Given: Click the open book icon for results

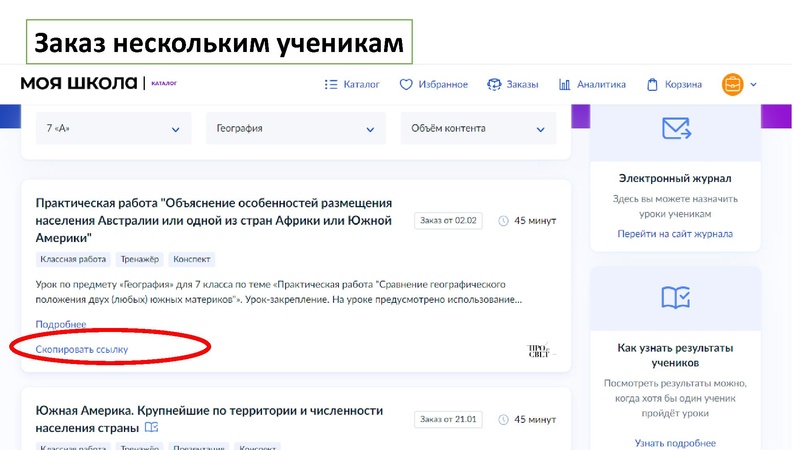Looking at the screenshot, I should coord(676,298).
